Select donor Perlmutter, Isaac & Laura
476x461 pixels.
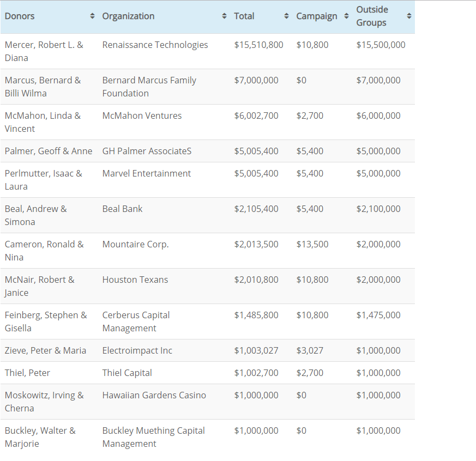point(44,180)
